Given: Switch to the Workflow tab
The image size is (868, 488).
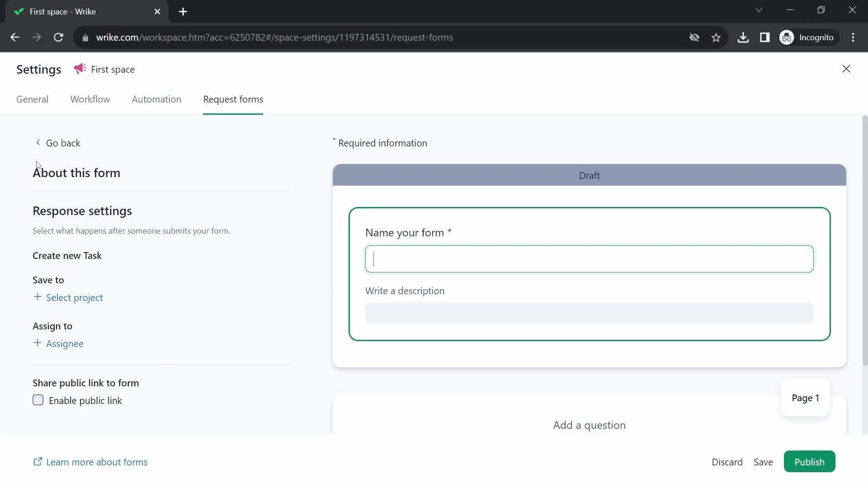Looking at the screenshot, I should click(x=90, y=99).
